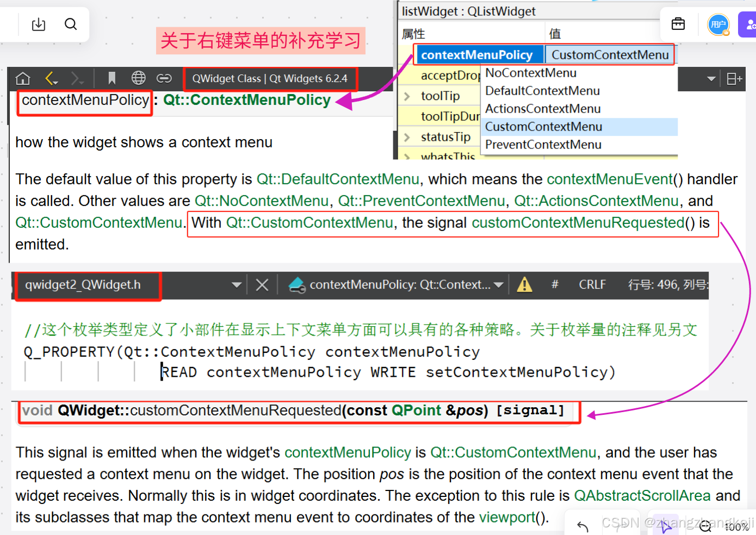Click the # symbol in editor bar
The image size is (756, 535).
click(555, 284)
